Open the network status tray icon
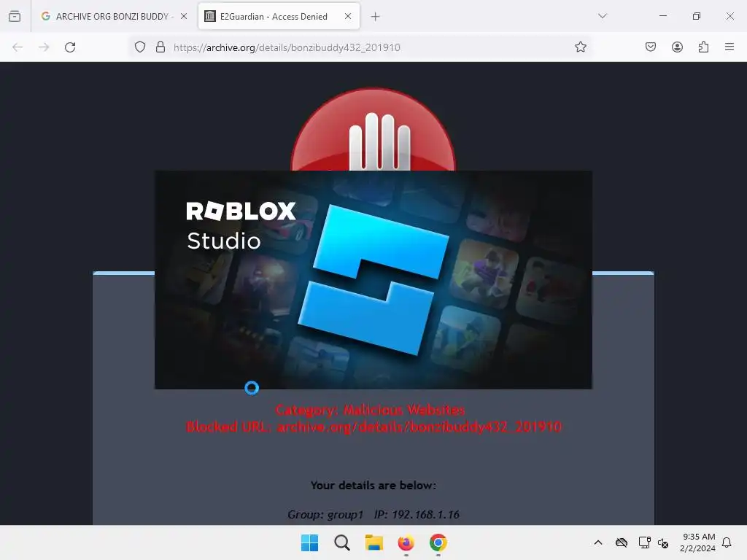Viewport: 747px width, 560px height. [x=644, y=542]
